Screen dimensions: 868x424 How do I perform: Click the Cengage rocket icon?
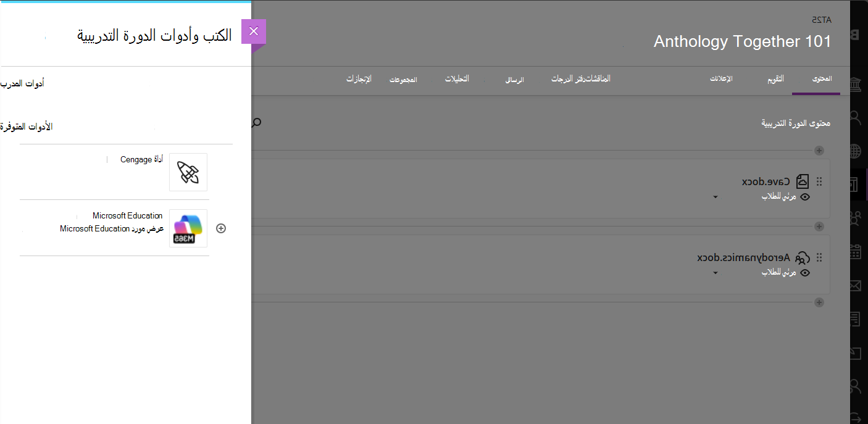coord(188,172)
